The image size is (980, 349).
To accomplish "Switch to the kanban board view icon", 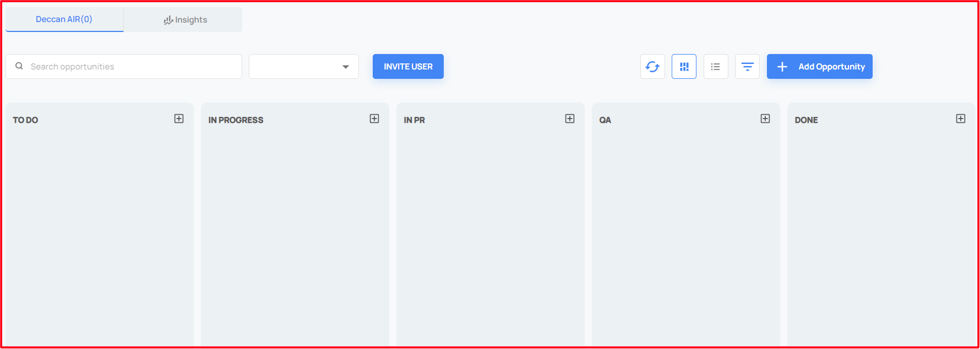I will pyautogui.click(x=684, y=67).
